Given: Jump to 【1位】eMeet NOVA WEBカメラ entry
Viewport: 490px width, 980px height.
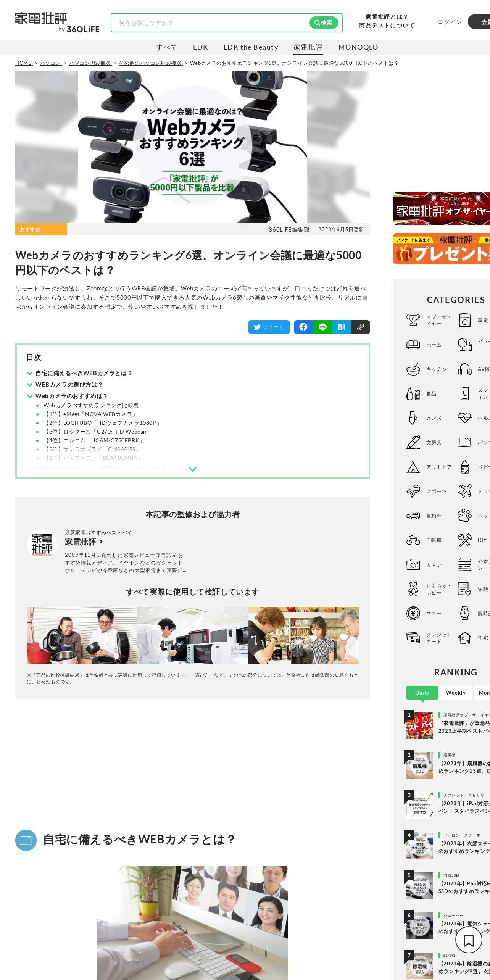Looking at the screenshot, I should (90, 414).
